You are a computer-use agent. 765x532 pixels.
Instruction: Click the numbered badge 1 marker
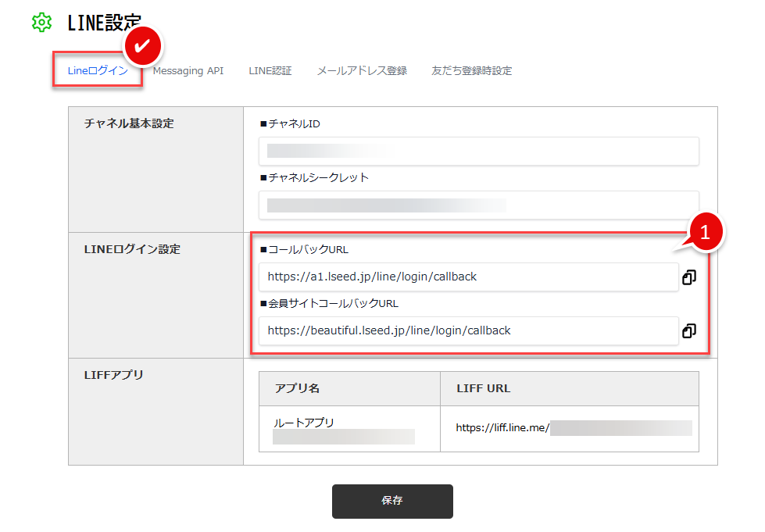(706, 231)
